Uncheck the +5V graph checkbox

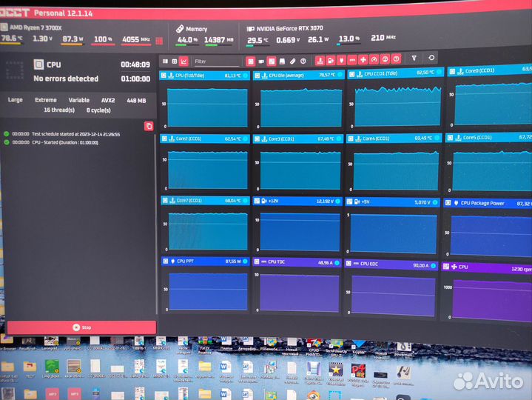pyautogui.click(x=349, y=201)
